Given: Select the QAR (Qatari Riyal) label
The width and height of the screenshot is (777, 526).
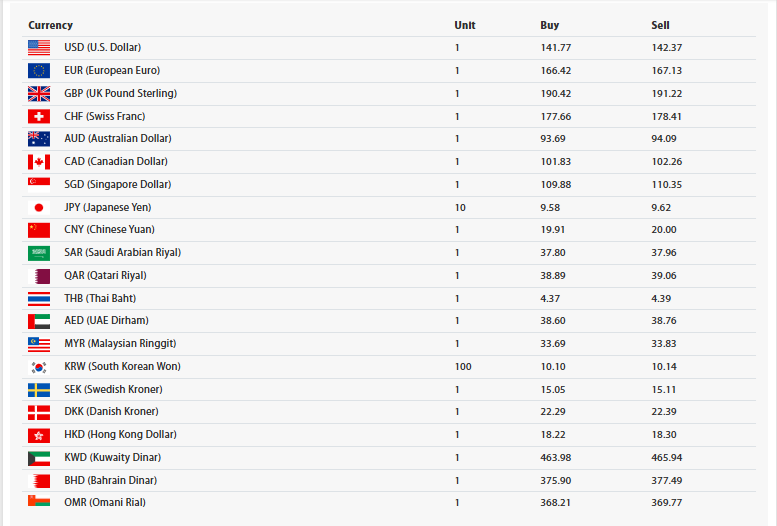Looking at the screenshot, I should (x=104, y=276).
